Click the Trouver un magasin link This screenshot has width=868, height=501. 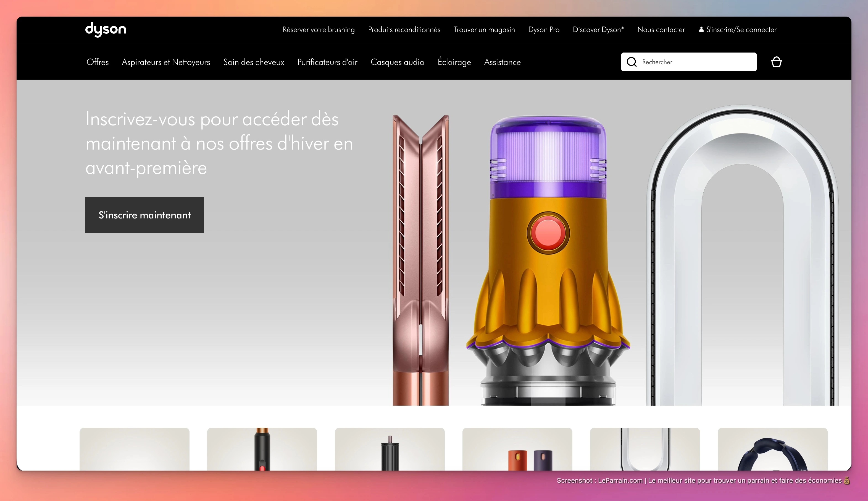click(484, 30)
